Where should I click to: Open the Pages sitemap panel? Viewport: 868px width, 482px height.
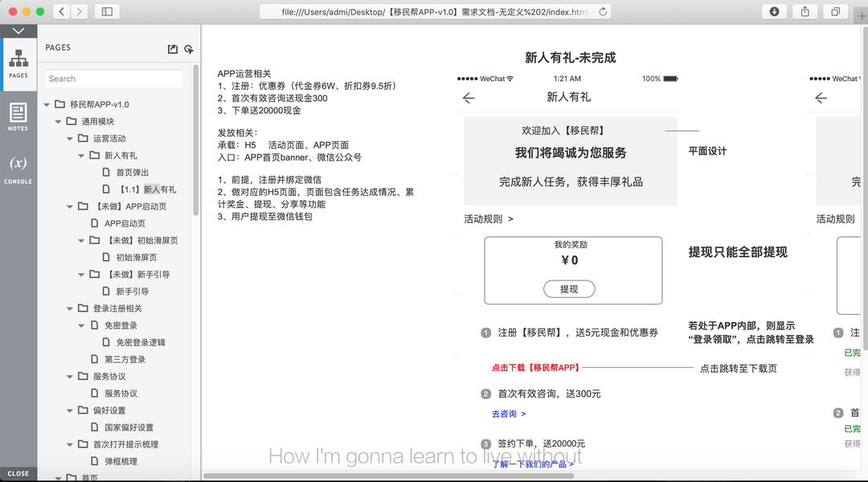(x=18, y=64)
